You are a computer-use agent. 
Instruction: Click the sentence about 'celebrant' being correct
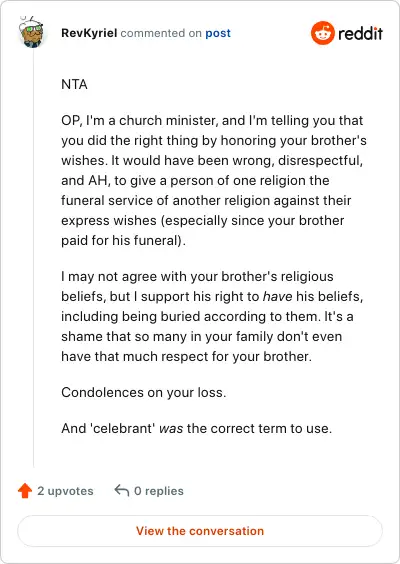coord(196,428)
